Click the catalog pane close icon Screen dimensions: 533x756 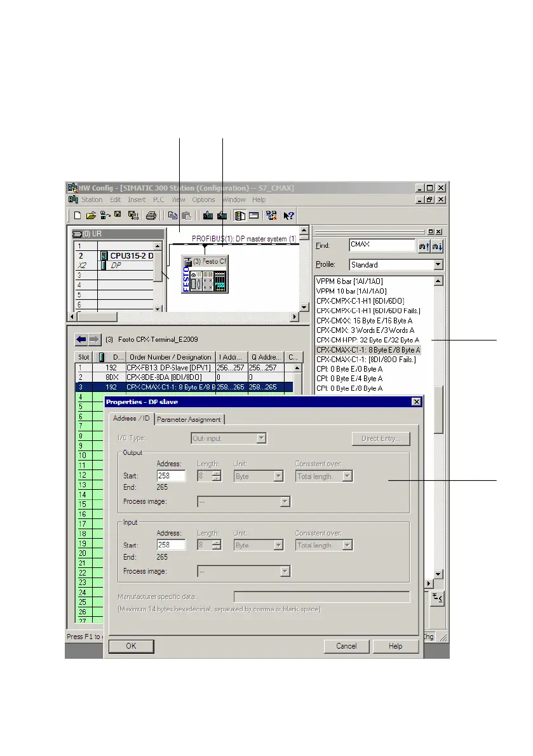[439, 231]
